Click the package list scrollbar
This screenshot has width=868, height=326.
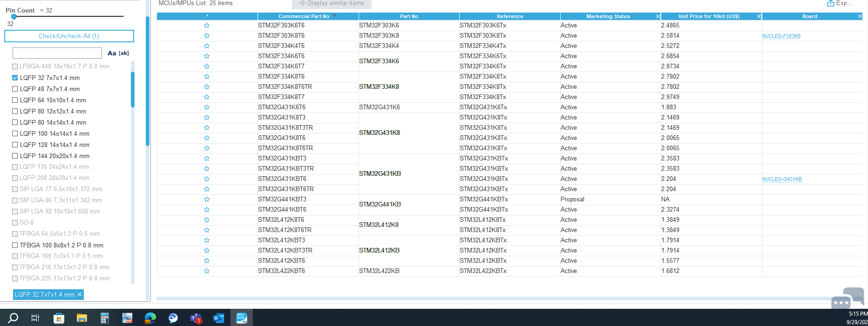(133, 89)
